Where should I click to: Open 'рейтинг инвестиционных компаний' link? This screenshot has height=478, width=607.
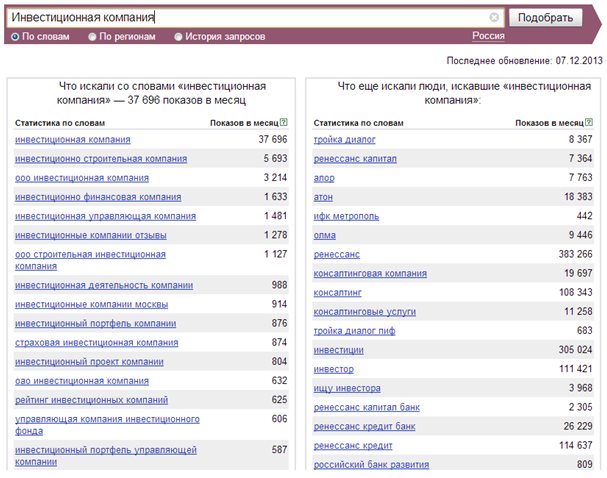click(91, 400)
